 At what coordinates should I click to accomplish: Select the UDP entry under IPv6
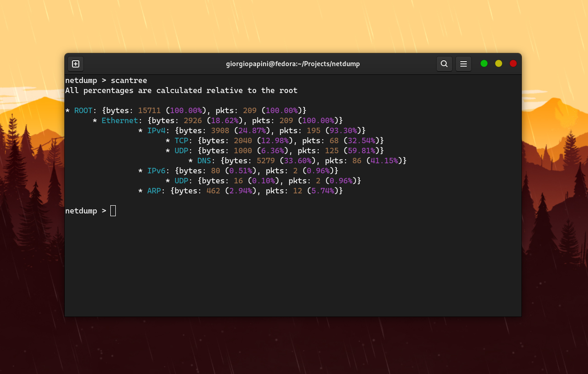coord(181,181)
